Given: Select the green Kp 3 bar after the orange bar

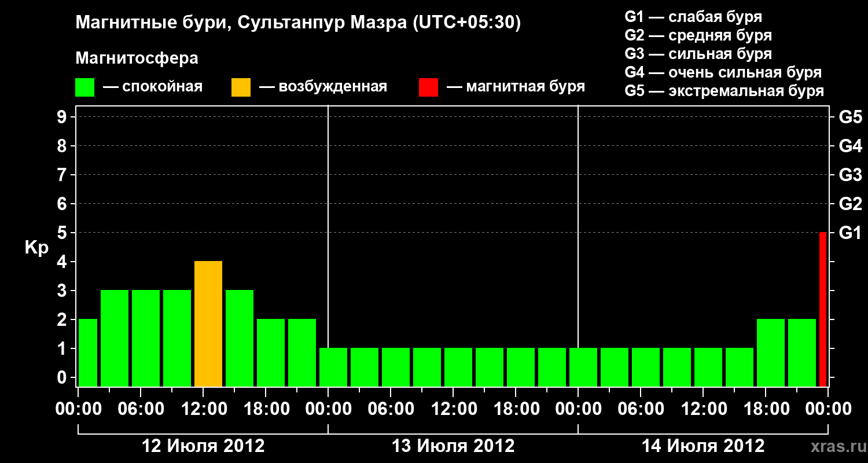Looking at the screenshot, I should 240,339.
